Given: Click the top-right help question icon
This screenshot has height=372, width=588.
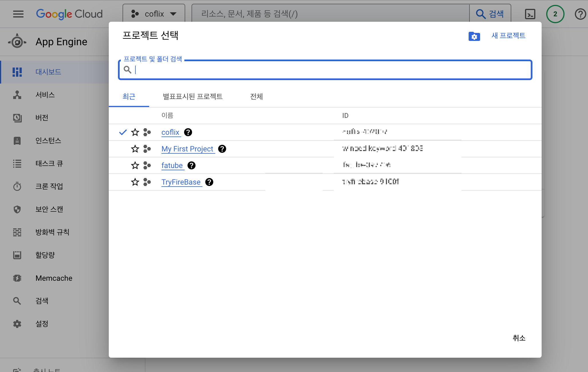Looking at the screenshot, I should click(x=580, y=14).
